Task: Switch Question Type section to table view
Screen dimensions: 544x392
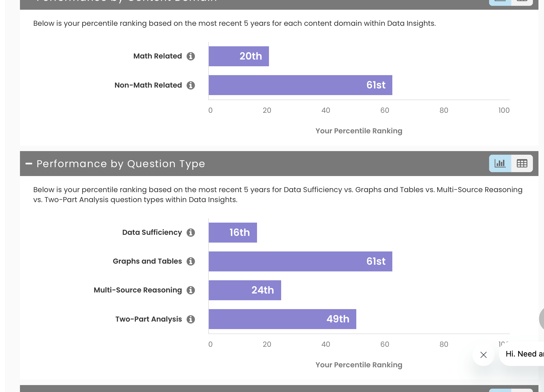Action: pyautogui.click(x=522, y=164)
